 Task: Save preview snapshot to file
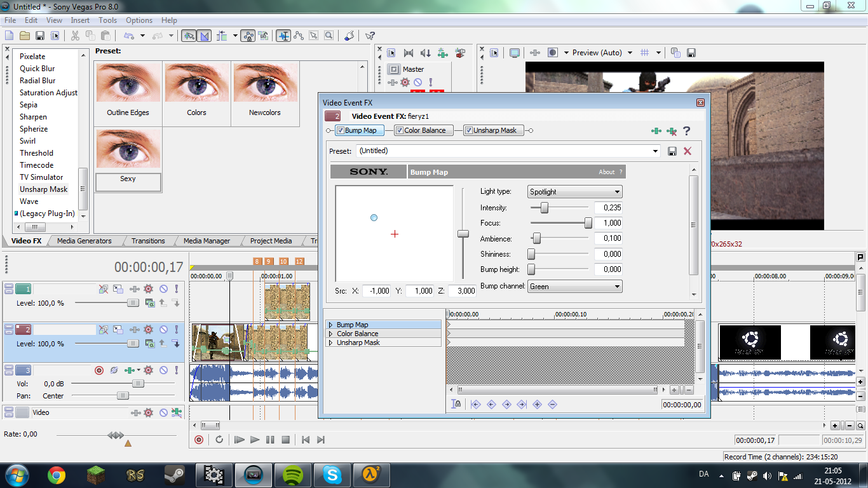pos(691,53)
